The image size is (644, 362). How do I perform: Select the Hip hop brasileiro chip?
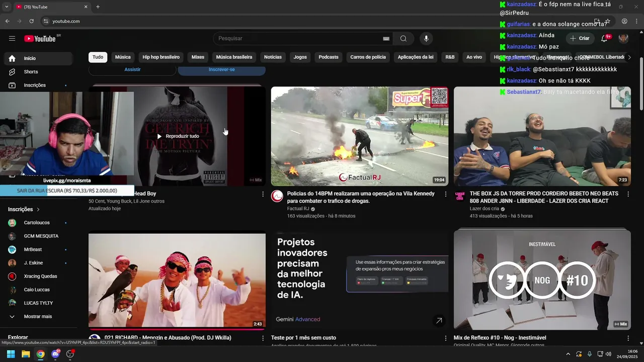(x=161, y=57)
